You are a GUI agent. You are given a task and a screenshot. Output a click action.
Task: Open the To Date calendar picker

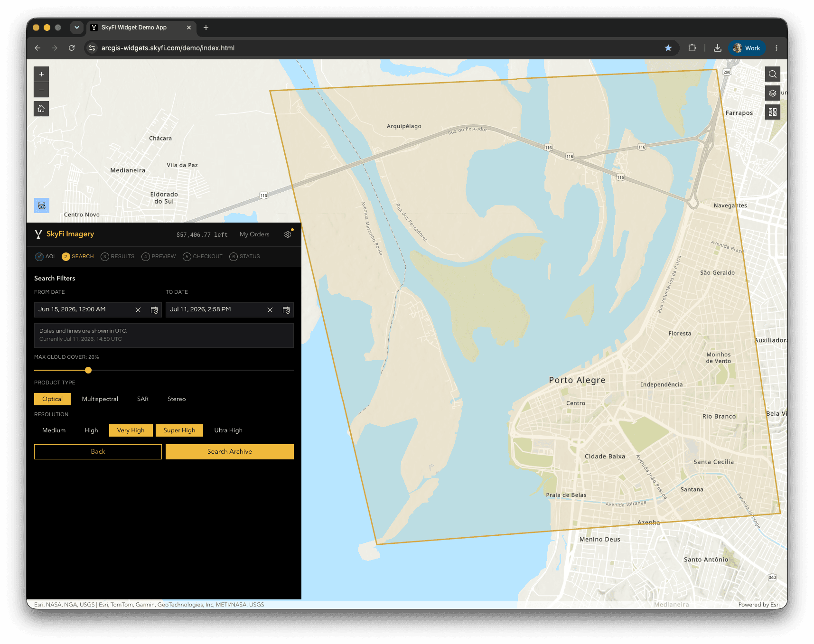click(x=286, y=310)
